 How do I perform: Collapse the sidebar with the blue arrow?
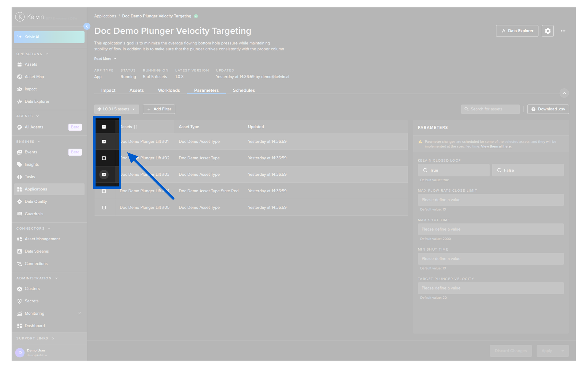click(87, 26)
